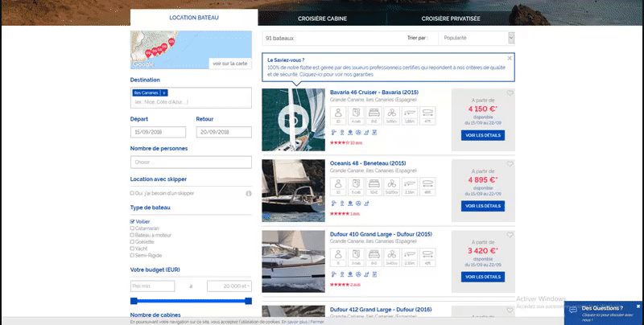Switch to the Location Bateau tab

[x=194, y=18]
